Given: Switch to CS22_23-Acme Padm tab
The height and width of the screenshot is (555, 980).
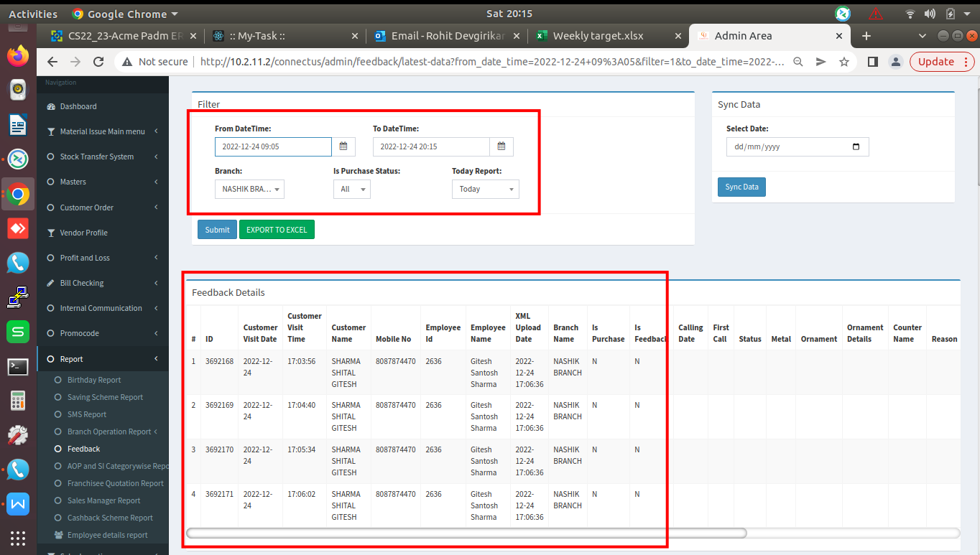Looking at the screenshot, I should click(125, 35).
